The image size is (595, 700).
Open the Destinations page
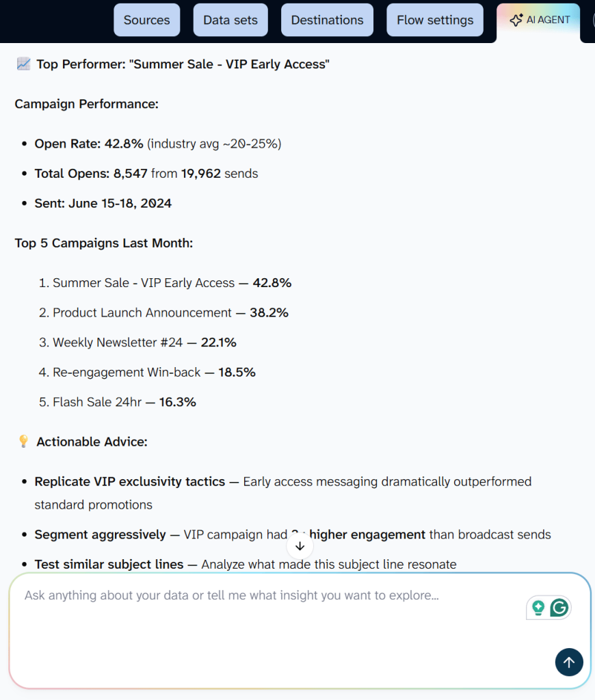327,20
